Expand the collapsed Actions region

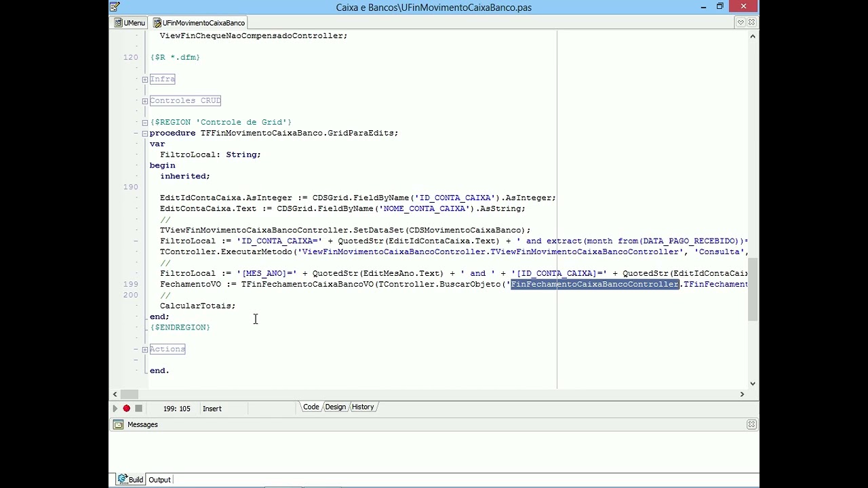pyautogui.click(x=145, y=350)
